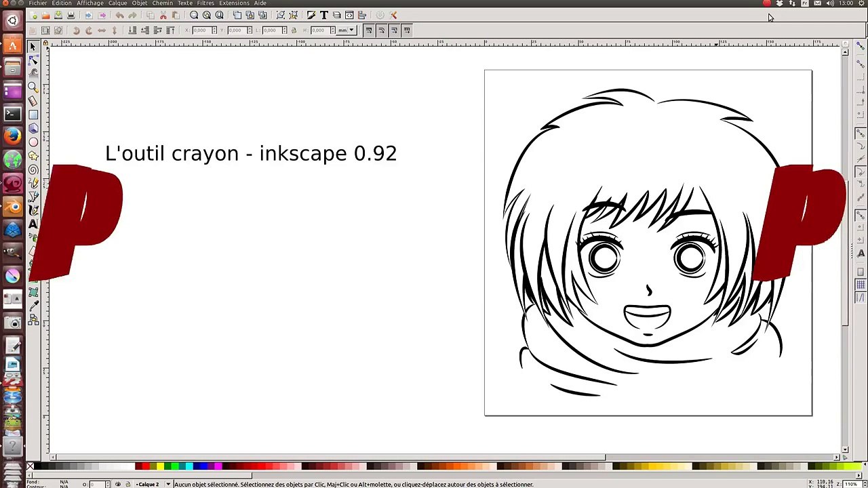Click the Raise to top icon
868x488 pixels.
170,30
